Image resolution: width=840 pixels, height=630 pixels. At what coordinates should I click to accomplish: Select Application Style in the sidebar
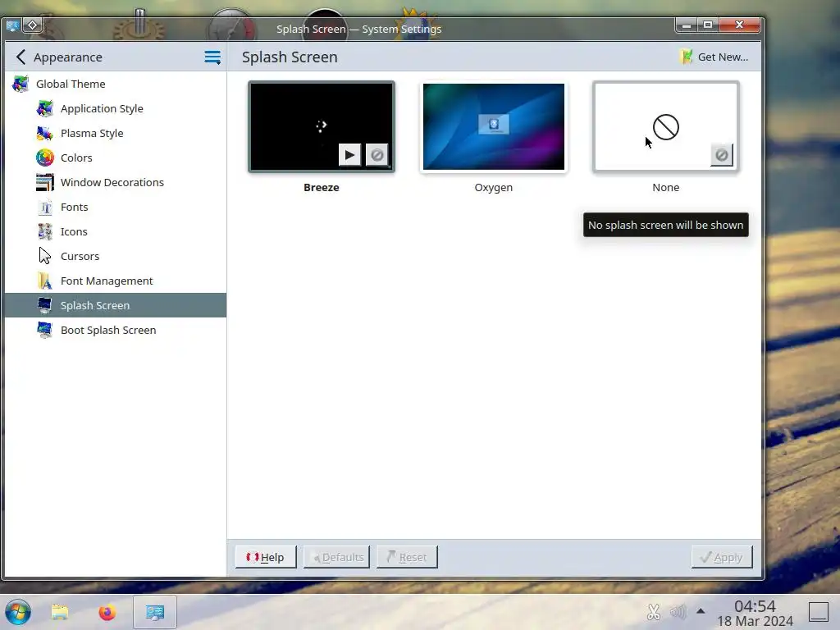115,109
